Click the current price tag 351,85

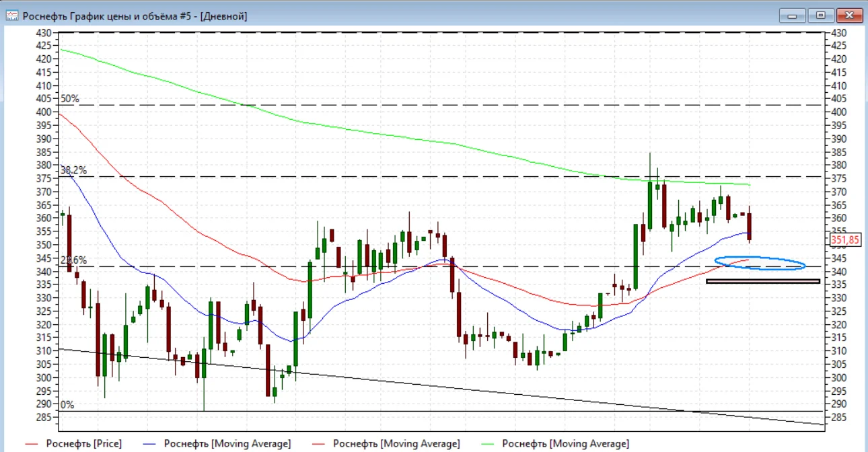click(x=846, y=239)
